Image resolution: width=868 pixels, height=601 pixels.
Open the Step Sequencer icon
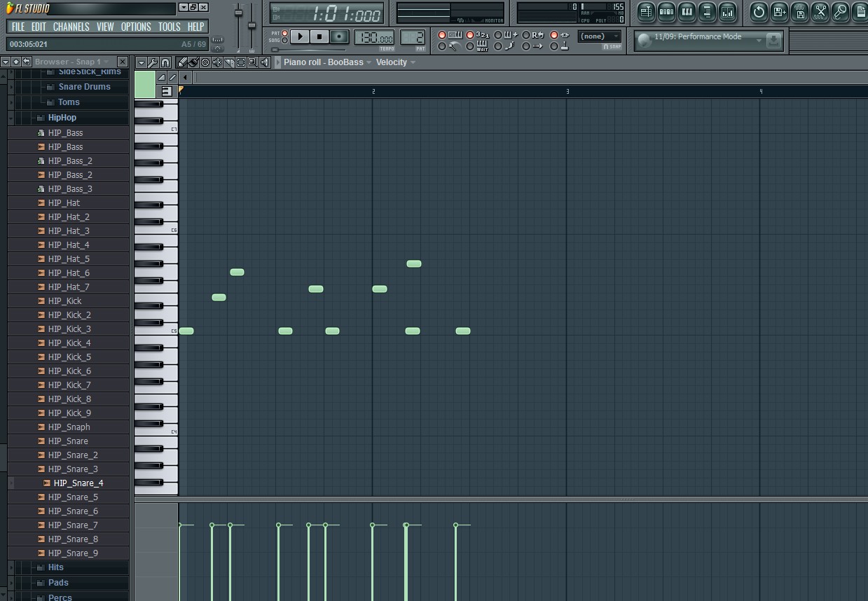point(666,12)
